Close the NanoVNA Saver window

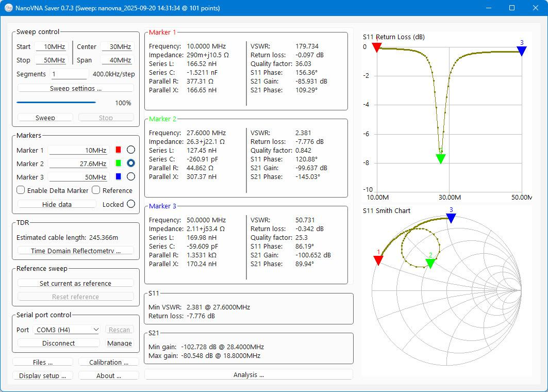[x=536, y=8]
